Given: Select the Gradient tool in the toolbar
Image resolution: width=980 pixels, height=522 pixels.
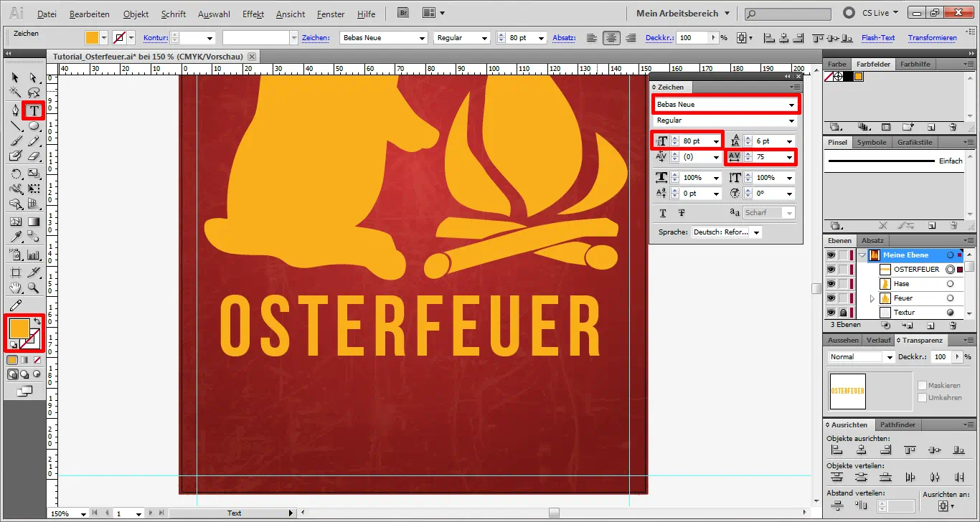Looking at the screenshot, I should [x=35, y=220].
